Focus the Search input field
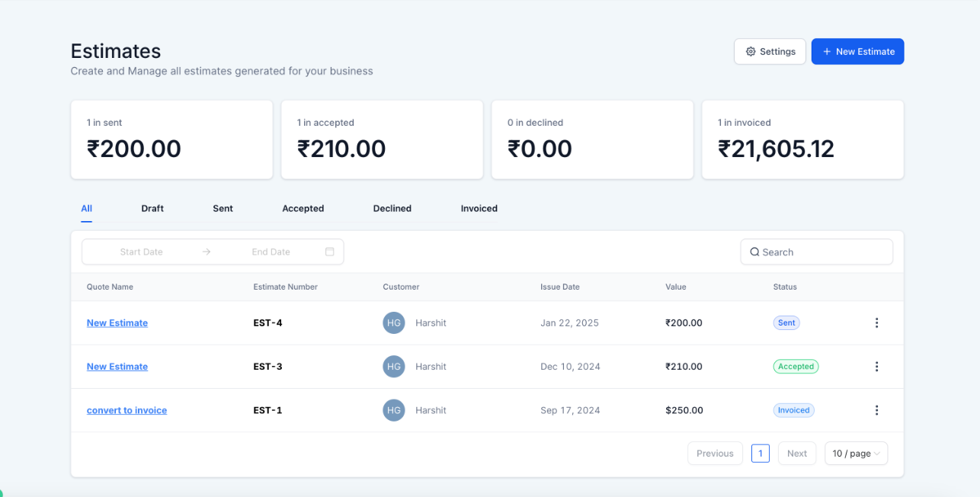The width and height of the screenshot is (980, 497). [823, 252]
